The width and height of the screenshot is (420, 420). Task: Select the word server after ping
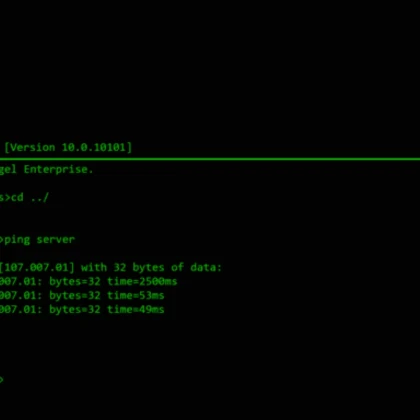pos(56,240)
